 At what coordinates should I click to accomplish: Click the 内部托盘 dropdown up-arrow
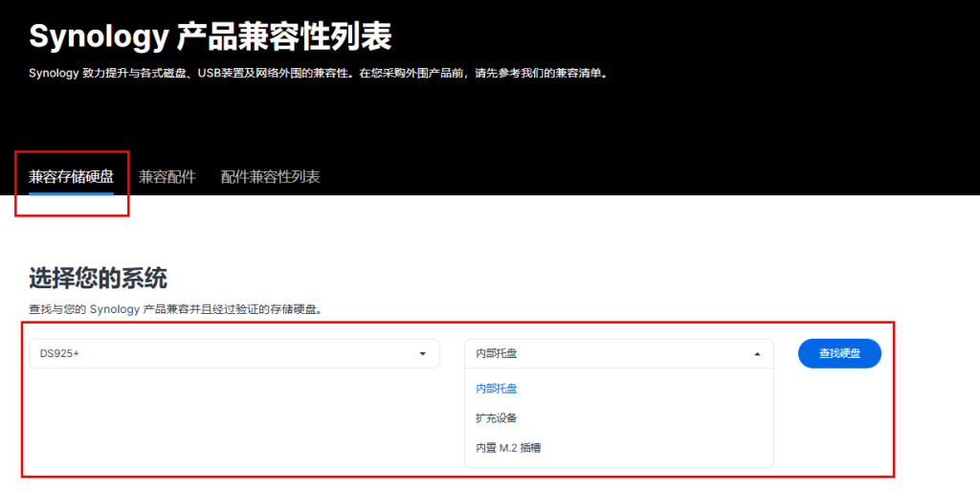click(758, 354)
